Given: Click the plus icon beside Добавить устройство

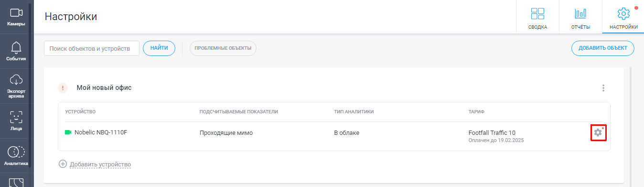Looking at the screenshot, I should (63, 164).
